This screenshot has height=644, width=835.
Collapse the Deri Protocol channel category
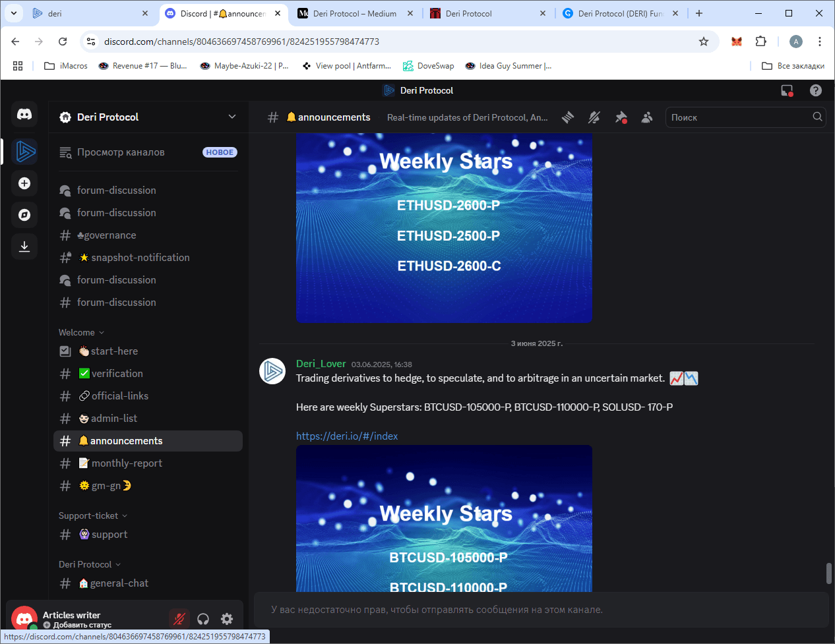(90, 564)
